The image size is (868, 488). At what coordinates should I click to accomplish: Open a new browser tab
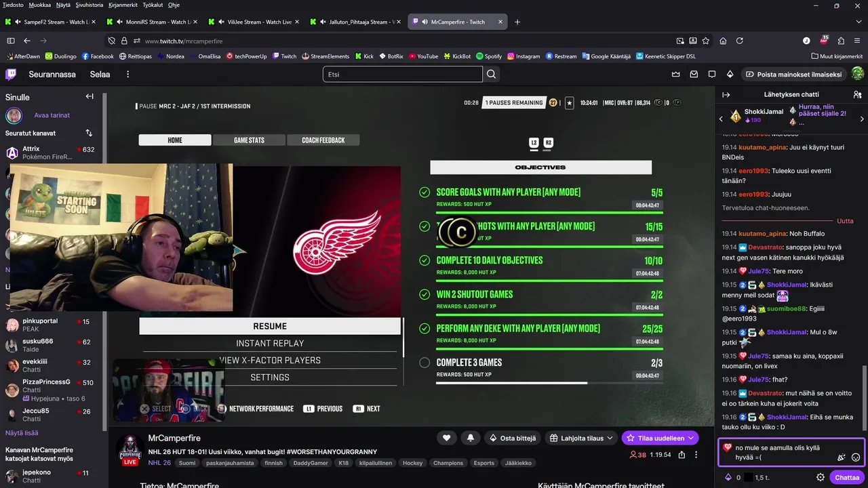click(x=517, y=22)
